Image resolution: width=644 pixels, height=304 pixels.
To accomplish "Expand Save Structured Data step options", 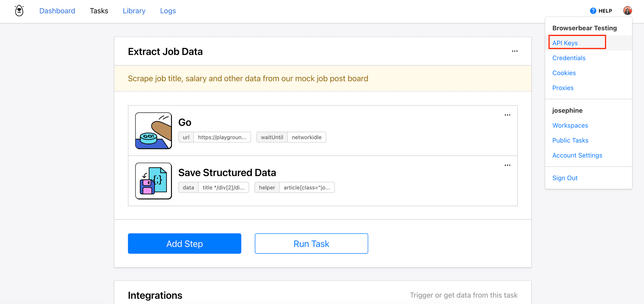I will [507, 165].
